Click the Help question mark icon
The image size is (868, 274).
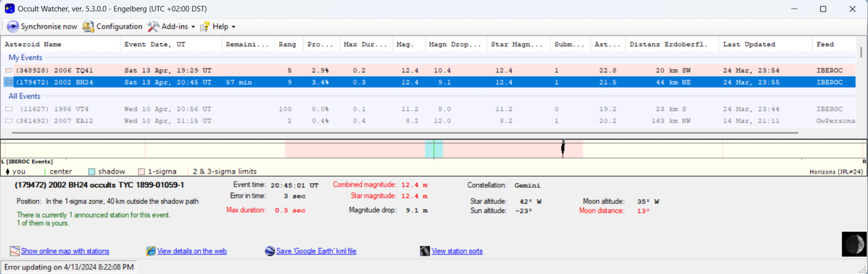coord(205,27)
